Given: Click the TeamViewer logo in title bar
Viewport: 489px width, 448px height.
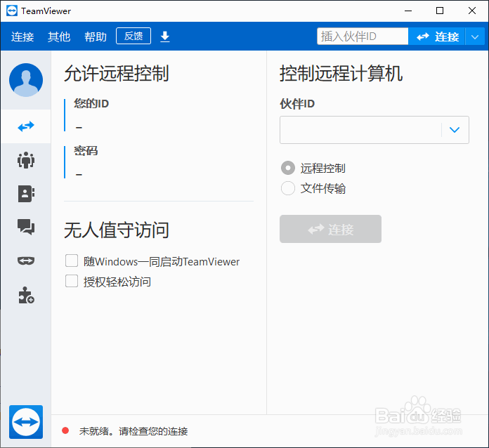Looking at the screenshot, I should click(x=12, y=11).
